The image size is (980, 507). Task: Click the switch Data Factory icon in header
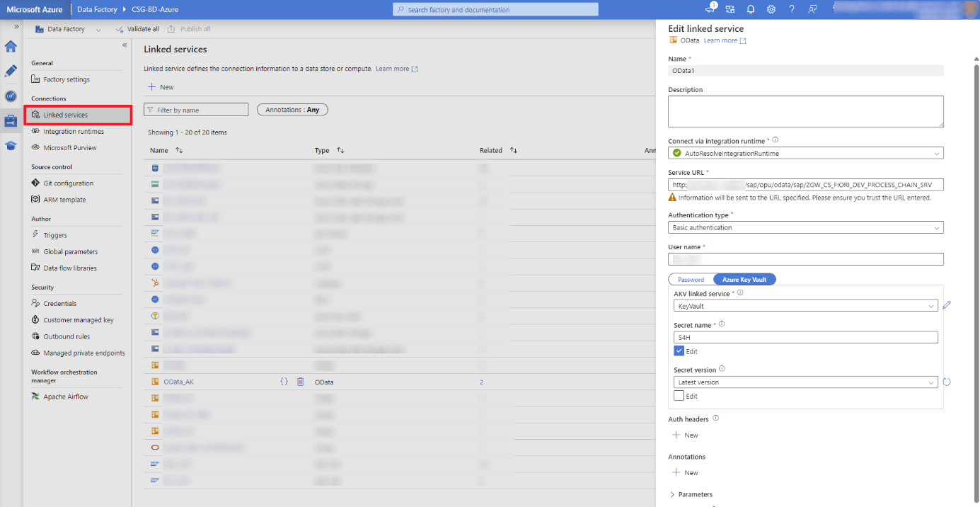pos(730,9)
